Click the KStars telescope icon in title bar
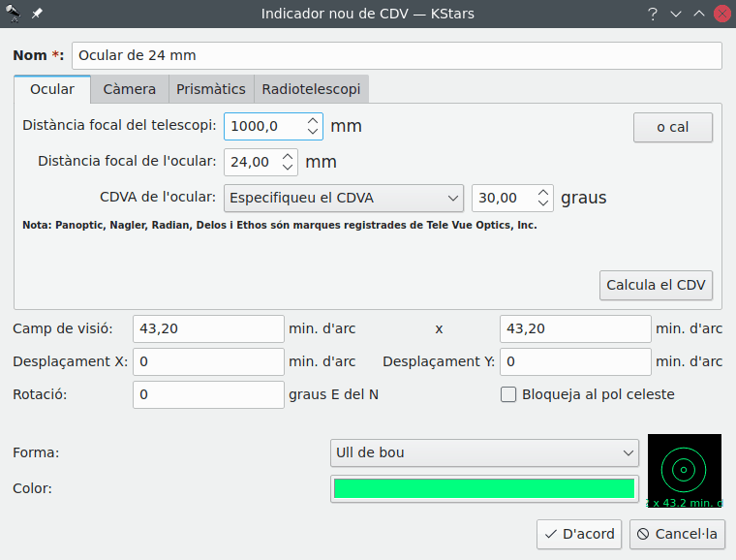Viewport: 736px width, 560px height. (15, 14)
